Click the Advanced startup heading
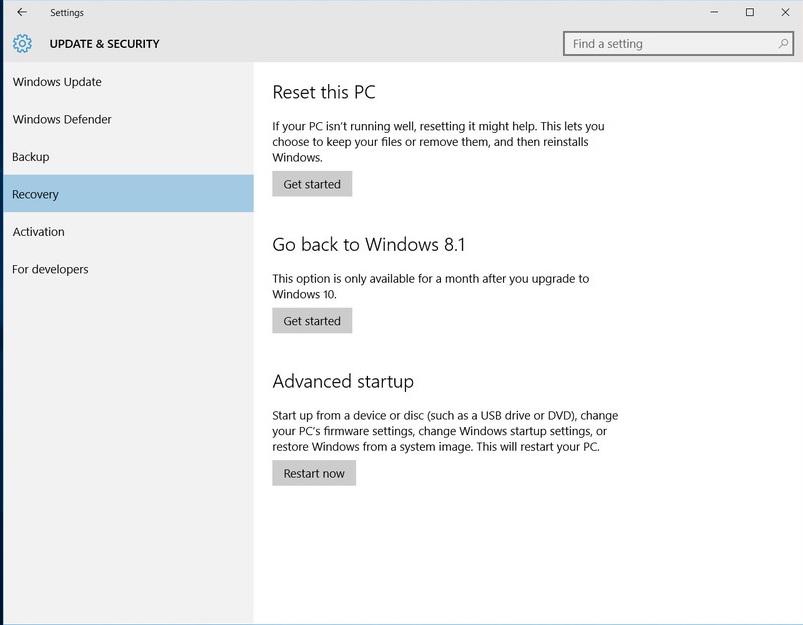803x625 pixels. 343,382
